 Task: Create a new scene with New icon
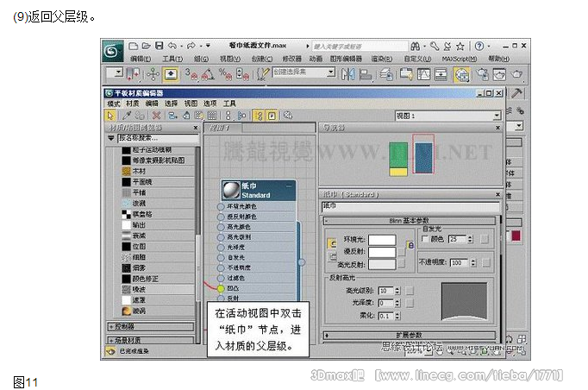click(x=133, y=47)
